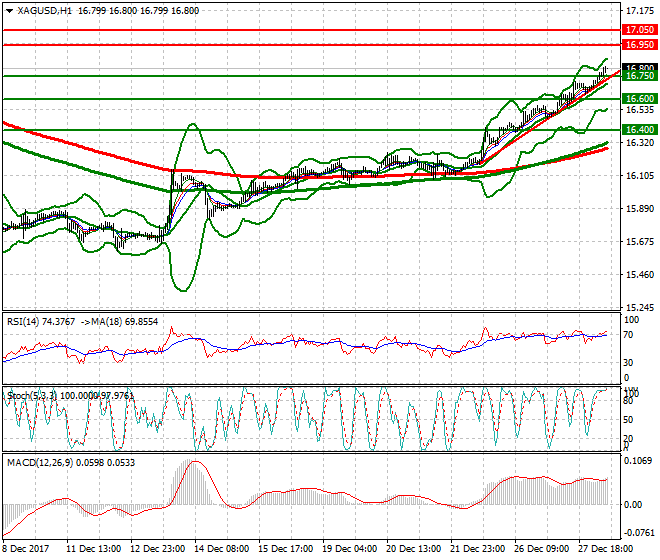The height and width of the screenshot is (560, 660).
Task: Click the MACD scale value -0.0761
Action: 639,533
